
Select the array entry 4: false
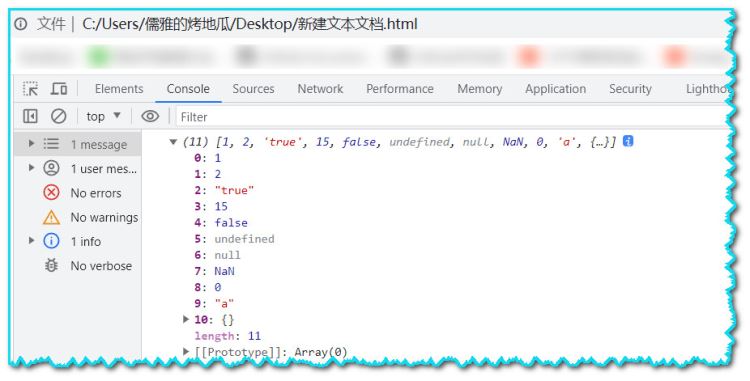pos(221,223)
